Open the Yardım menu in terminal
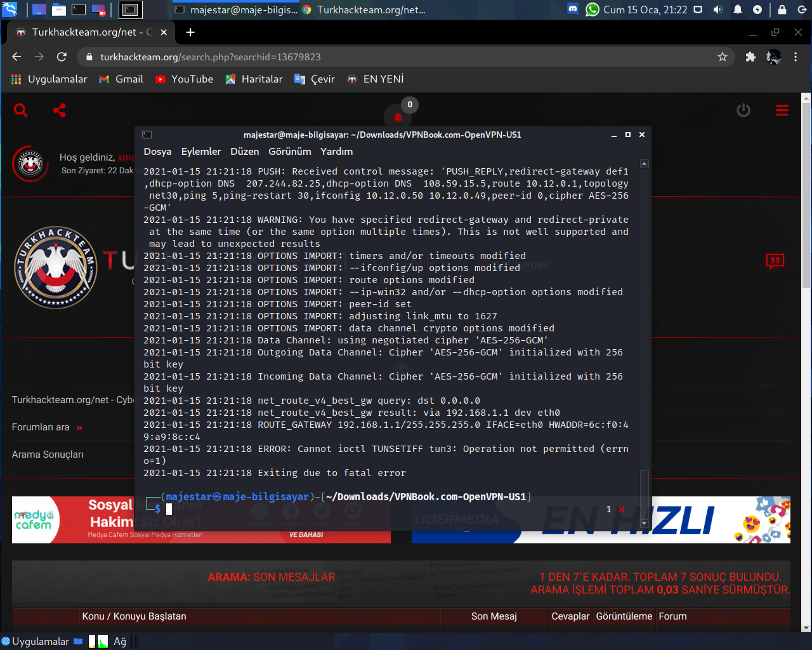Viewport: 812px width, 650px height. pos(336,151)
